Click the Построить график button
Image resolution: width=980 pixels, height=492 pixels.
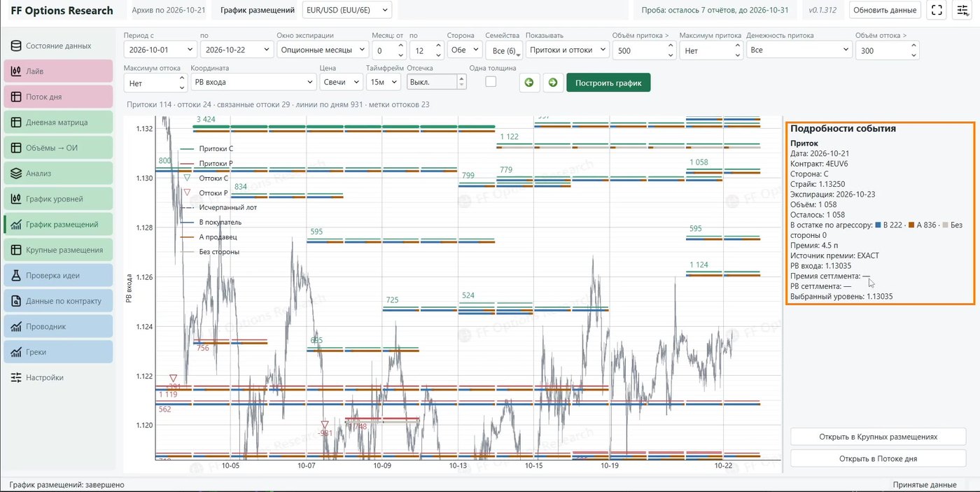608,83
